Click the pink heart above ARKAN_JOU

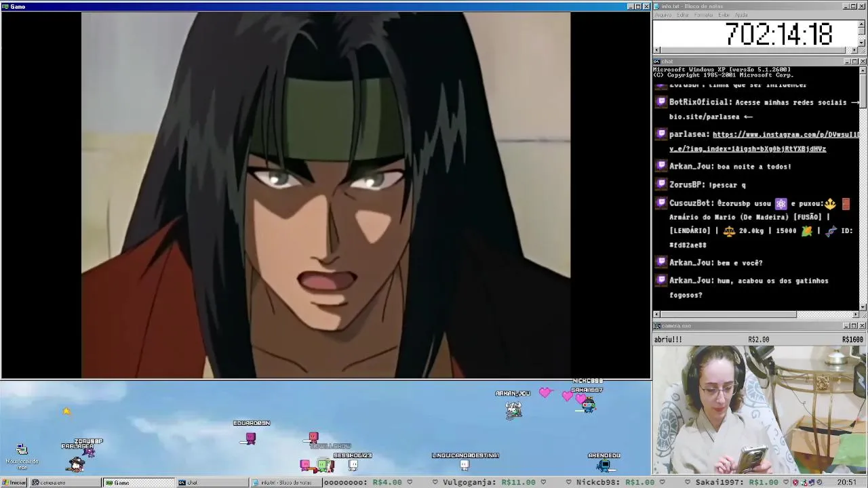click(x=545, y=392)
